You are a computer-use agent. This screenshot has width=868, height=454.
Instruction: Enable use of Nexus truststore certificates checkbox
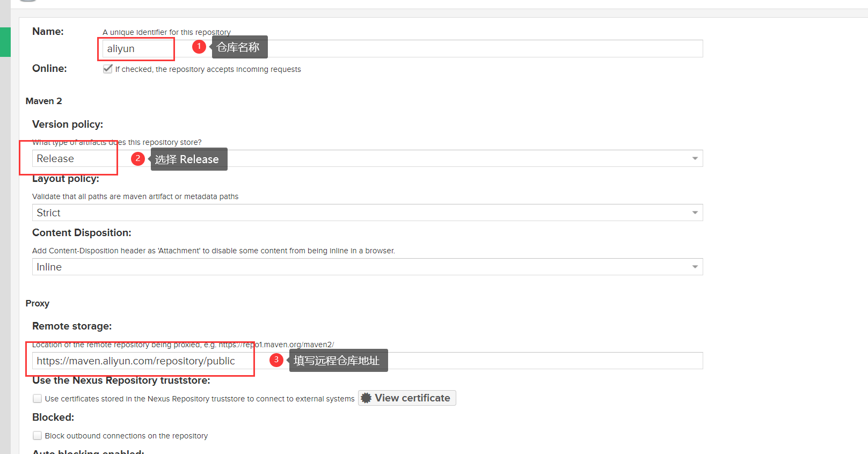(37, 399)
